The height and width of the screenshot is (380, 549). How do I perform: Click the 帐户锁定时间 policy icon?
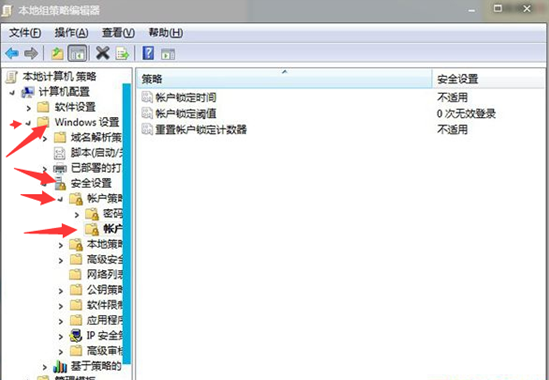147,97
